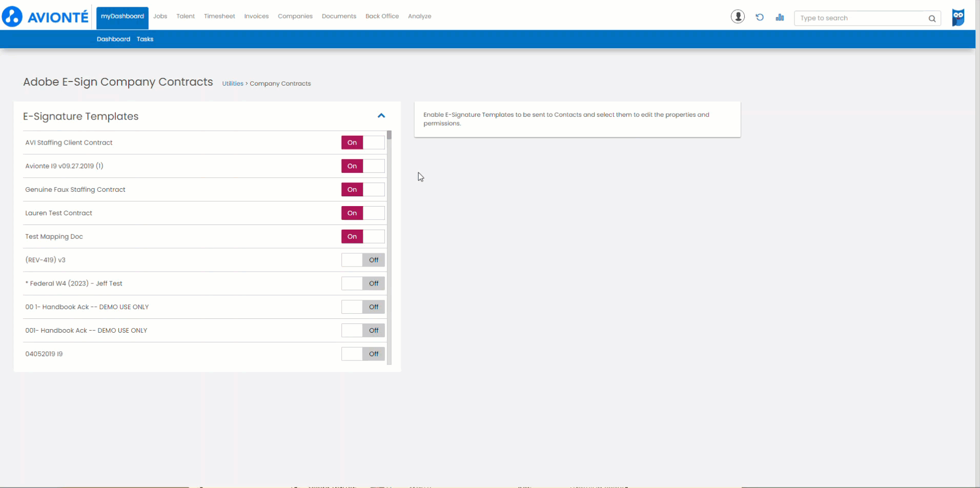This screenshot has height=488, width=980.
Task: Select (REV-419) v3 template name
Action: 45,260
